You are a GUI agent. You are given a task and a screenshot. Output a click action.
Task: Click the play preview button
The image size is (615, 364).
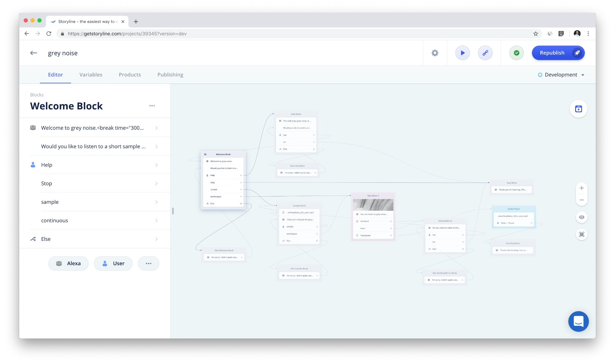coord(462,53)
